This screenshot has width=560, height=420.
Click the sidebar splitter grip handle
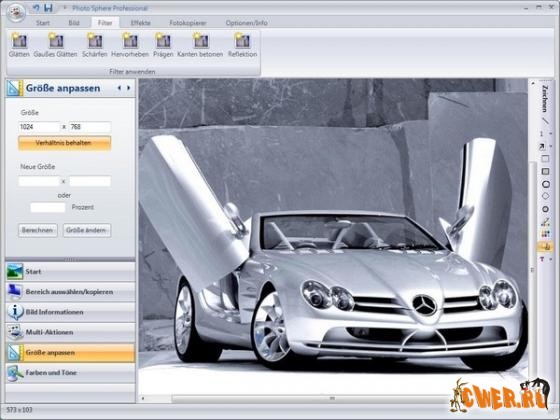tap(70, 259)
